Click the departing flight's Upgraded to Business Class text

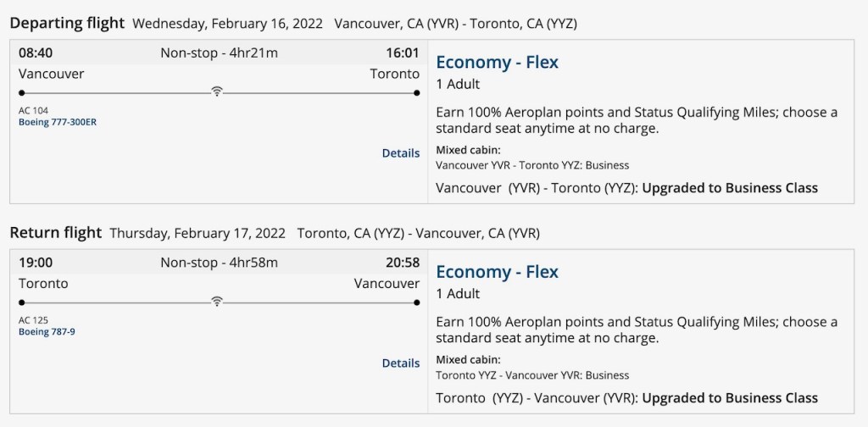click(x=730, y=188)
